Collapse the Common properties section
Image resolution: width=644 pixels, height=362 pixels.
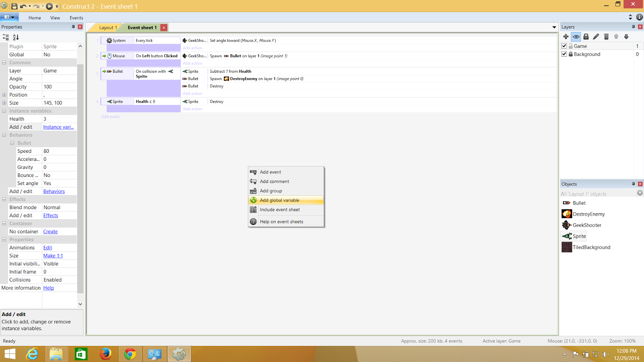click(x=4, y=63)
